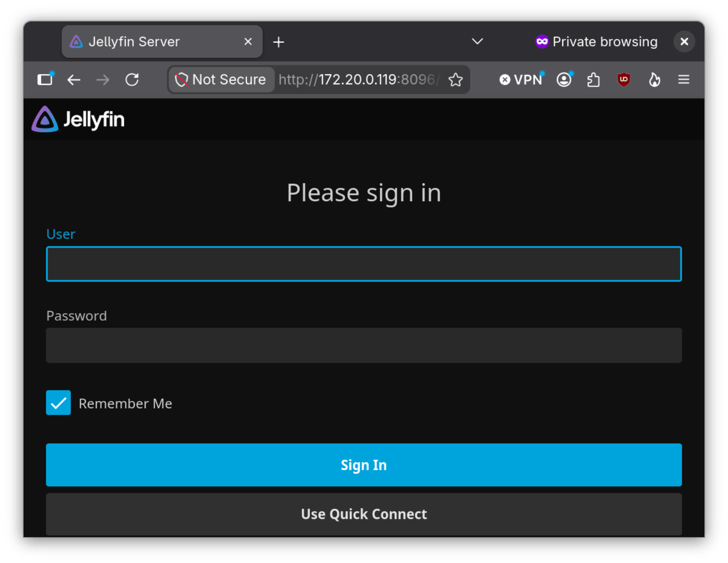Open the sidebar panel toggle icon

(45, 79)
